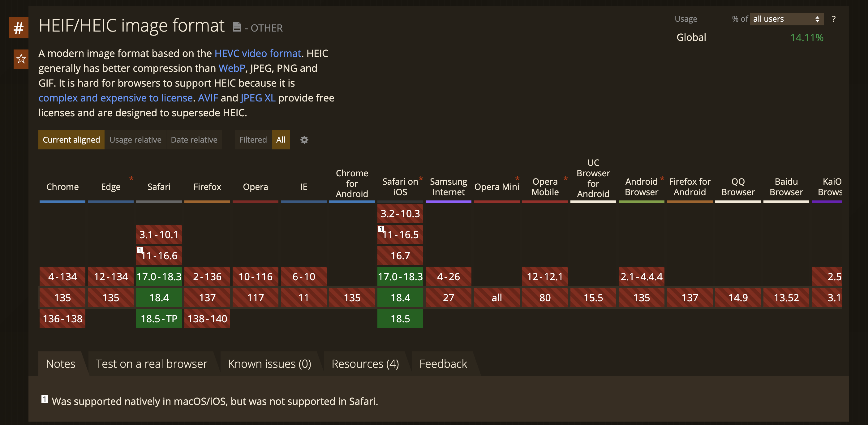Select Chrome 136-138 cell

tap(62, 319)
